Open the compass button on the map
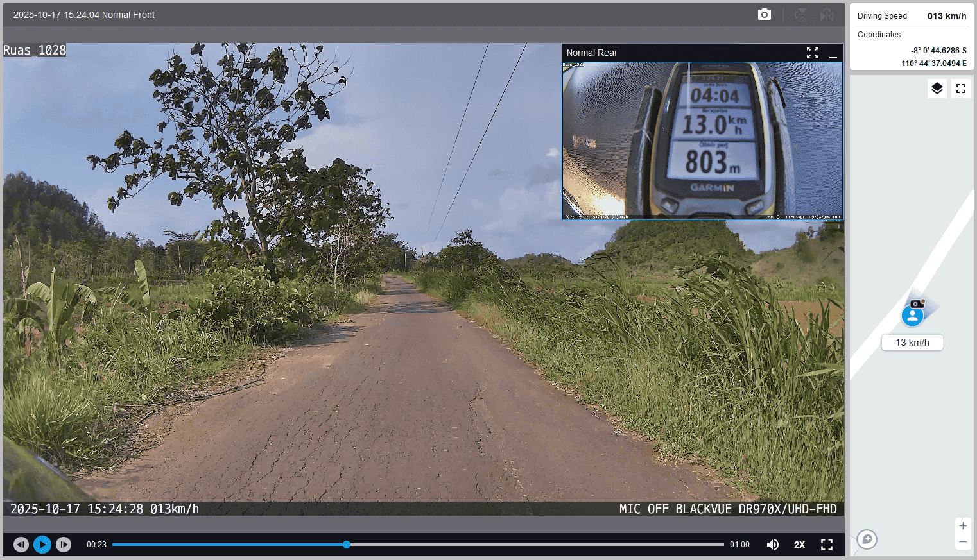Image resolution: width=977 pixels, height=560 pixels. tap(867, 539)
